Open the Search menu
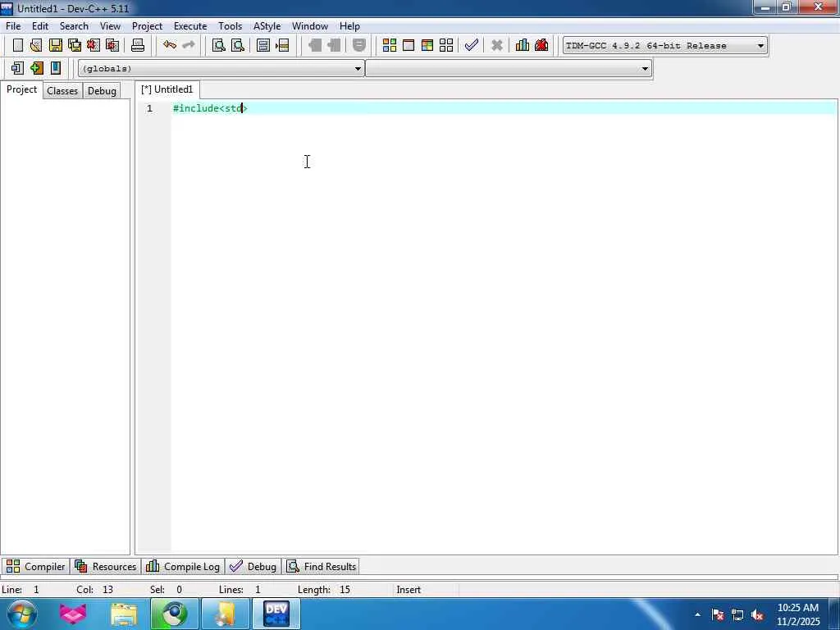The height and width of the screenshot is (630, 840). (x=74, y=26)
